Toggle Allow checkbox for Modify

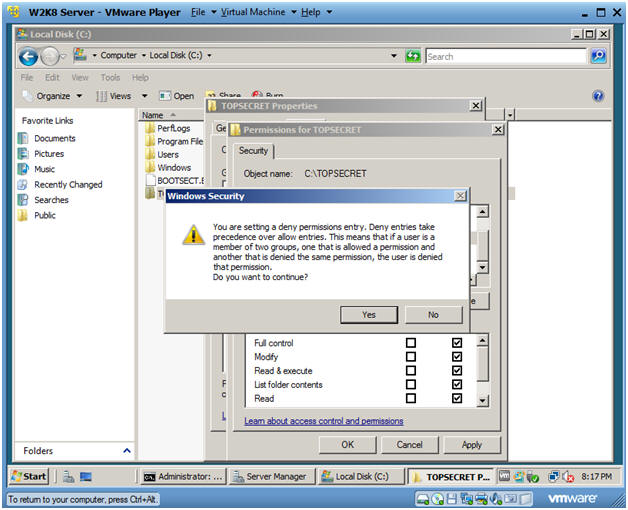point(411,357)
